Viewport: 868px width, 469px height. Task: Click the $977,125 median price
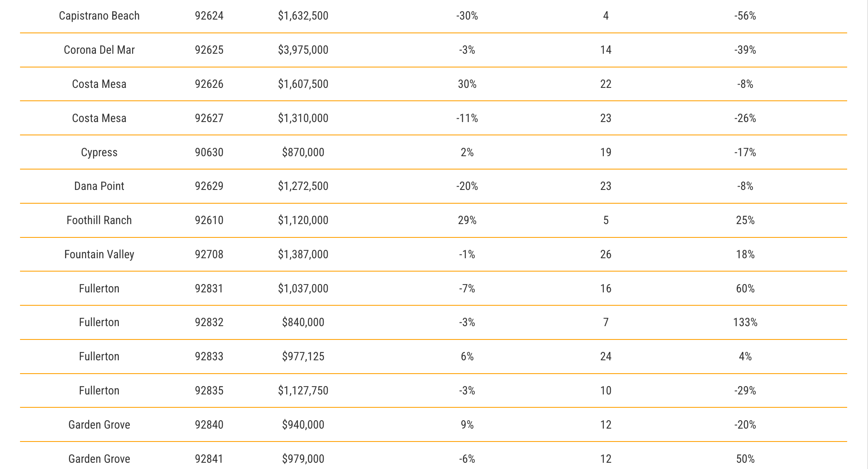303,357
